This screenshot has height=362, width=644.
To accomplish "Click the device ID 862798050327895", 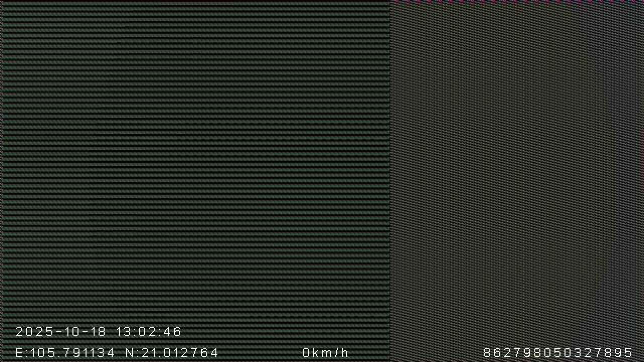I will click(557, 353).
